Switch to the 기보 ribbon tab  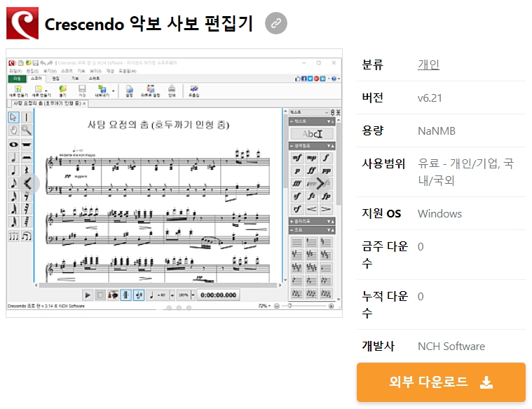coord(75,79)
